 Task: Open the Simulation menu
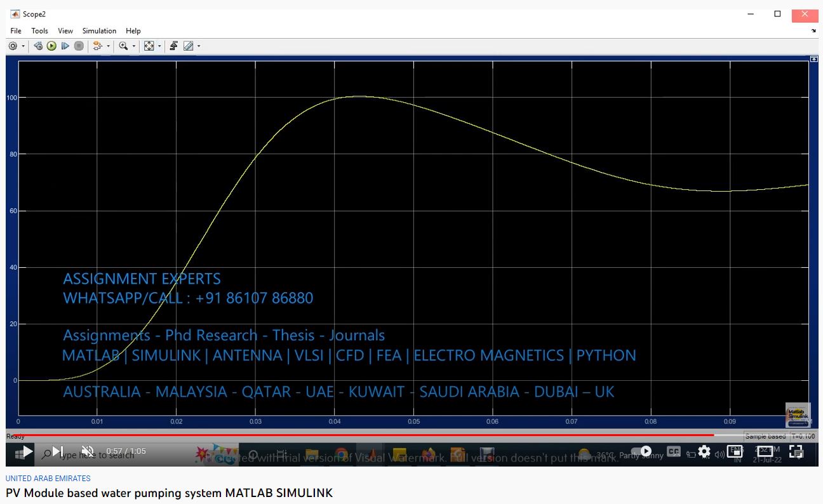[99, 30]
